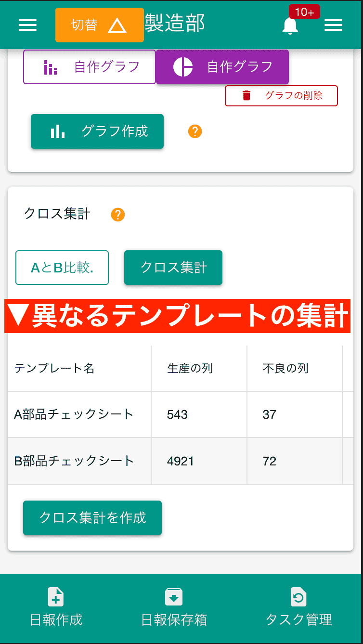Click the グラフの削除 link
363x644 pixels.
(287, 95)
